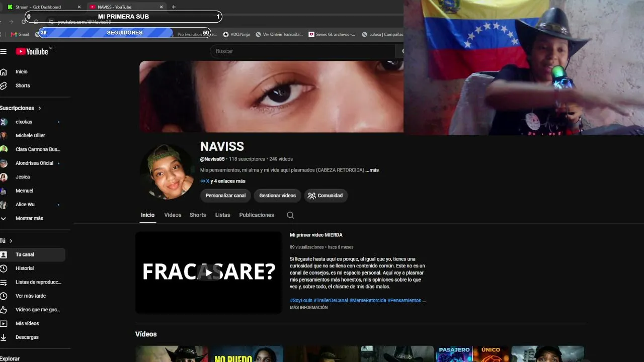
Task: Show MÁS INFORMACIÓN for the trailer
Action: [x=308, y=308]
